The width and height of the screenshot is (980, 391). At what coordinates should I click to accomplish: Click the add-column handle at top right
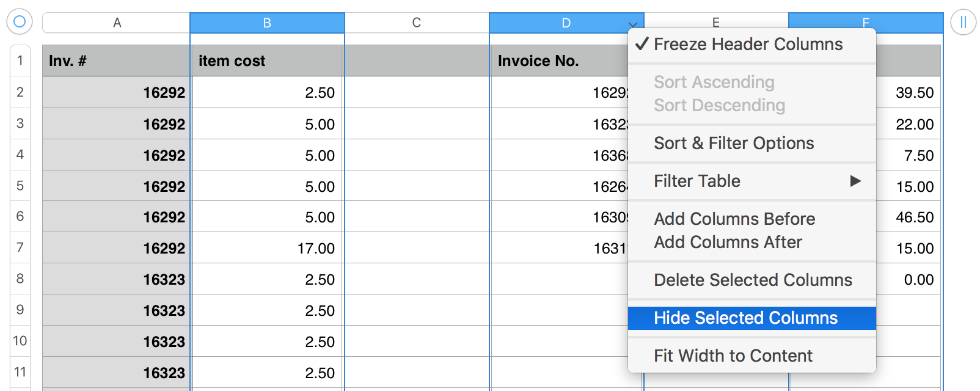click(x=963, y=22)
